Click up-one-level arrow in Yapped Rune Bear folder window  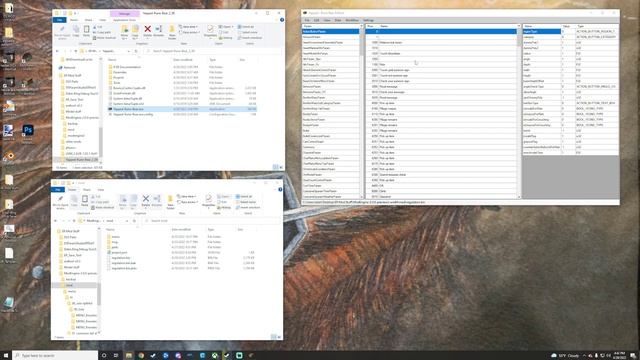tap(76, 51)
